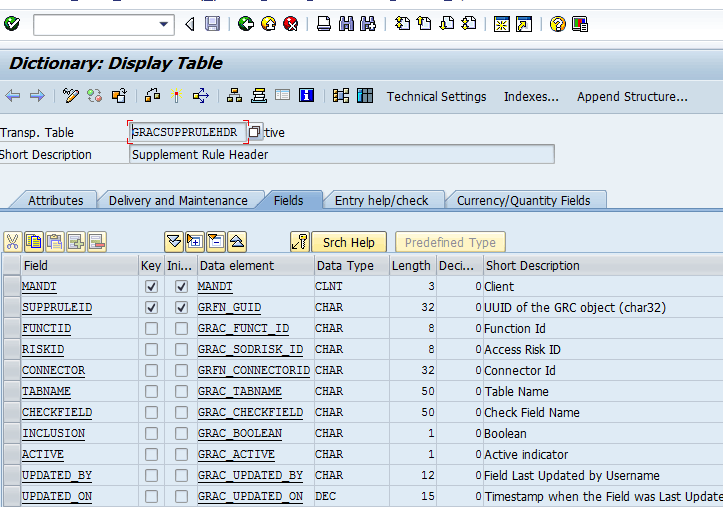The height and width of the screenshot is (507, 723).
Task: Go to First Page icon
Action: click(403, 24)
